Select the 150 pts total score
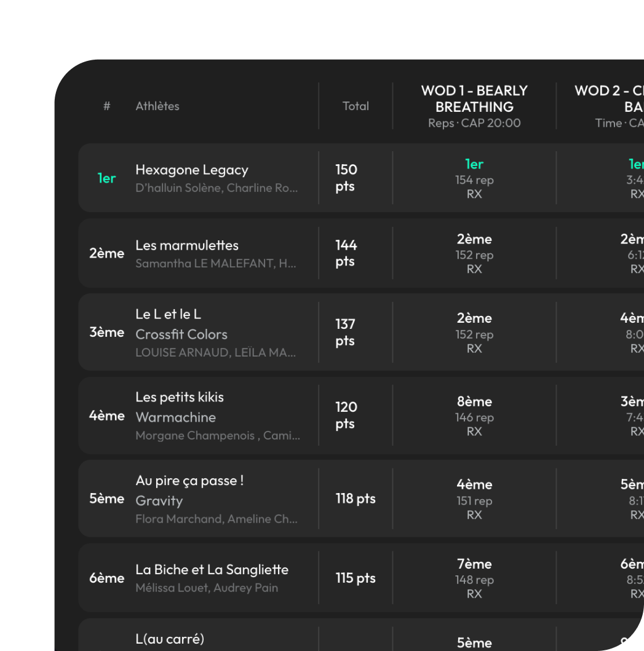This screenshot has height=651, width=644. [346, 178]
